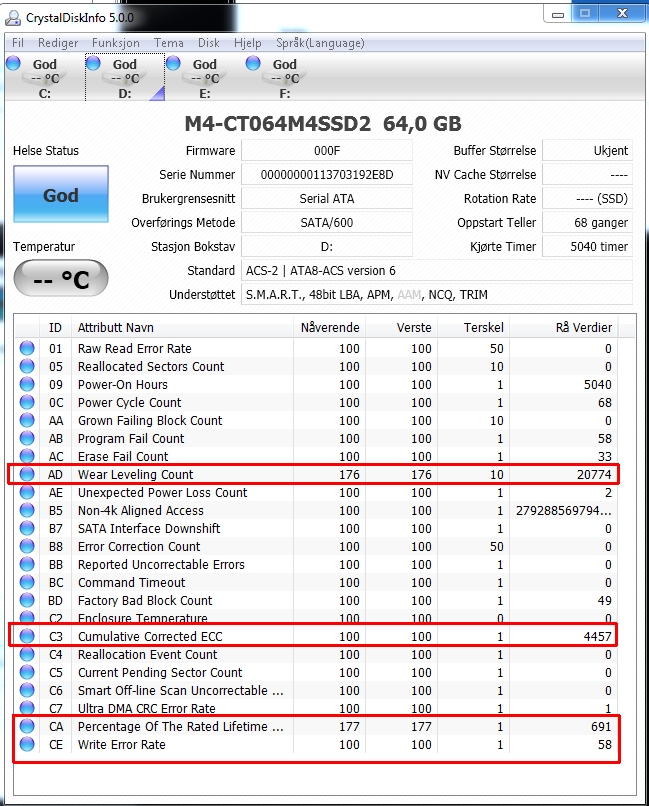The width and height of the screenshot is (649, 806).
Task: Select the Ultra DMA CRC Error Rate text
Action: 146,708
